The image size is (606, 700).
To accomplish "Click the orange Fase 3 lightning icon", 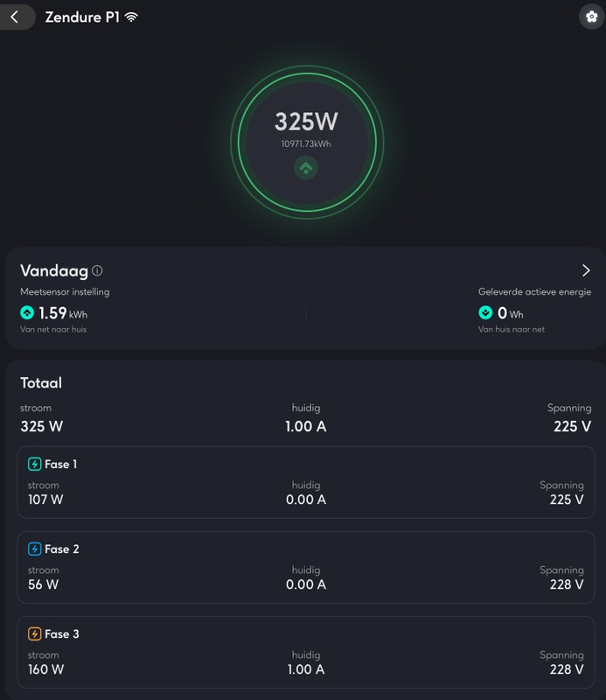I will tap(34, 633).
